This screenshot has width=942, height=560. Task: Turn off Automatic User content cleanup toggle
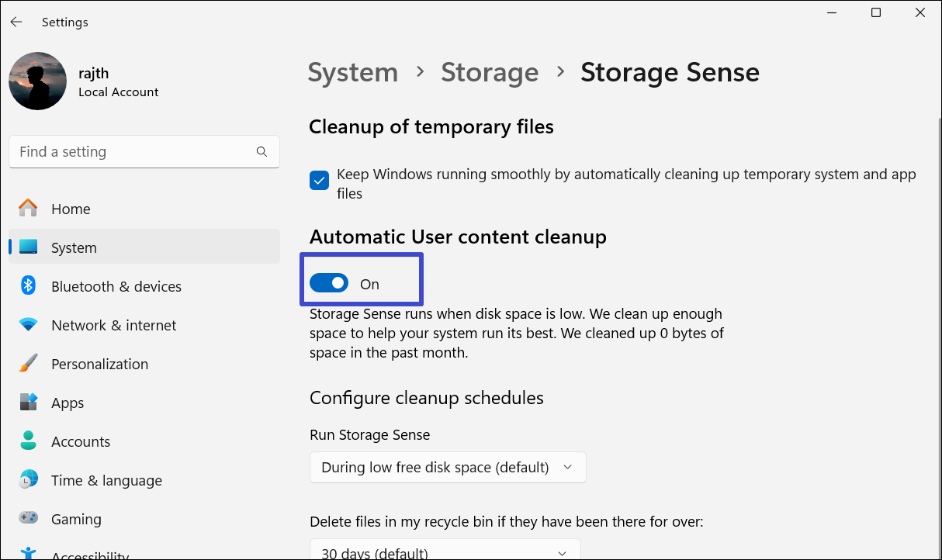(x=329, y=284)
